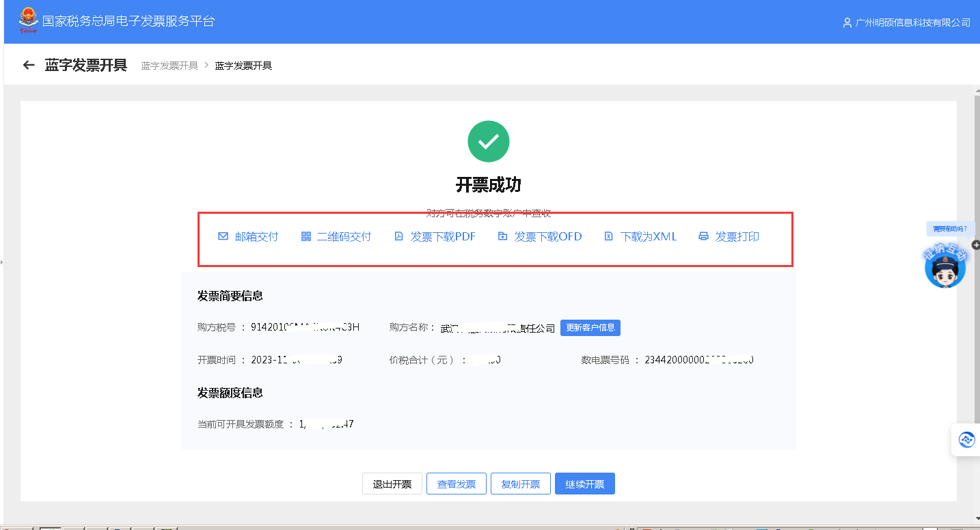Click the printer icon for 发票打印
This screenshot has height=530, width=980.
coord(703,237)
